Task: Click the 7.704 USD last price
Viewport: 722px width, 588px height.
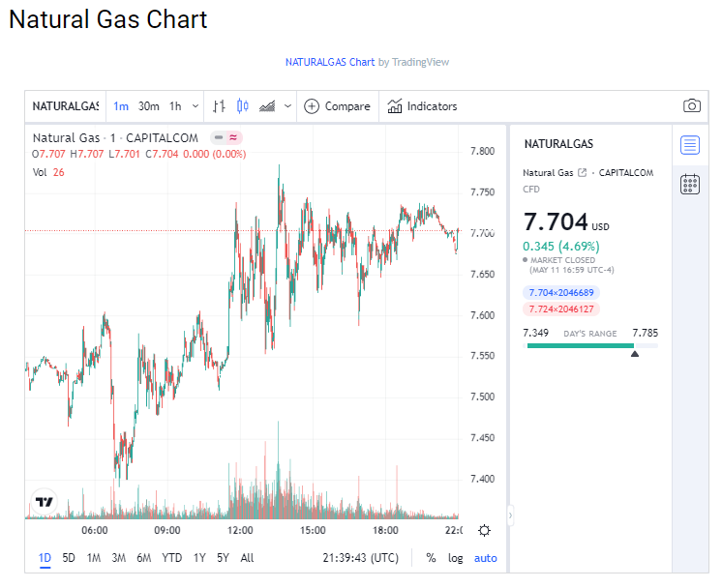Action: pyautogui.click(x=566, y=221)
